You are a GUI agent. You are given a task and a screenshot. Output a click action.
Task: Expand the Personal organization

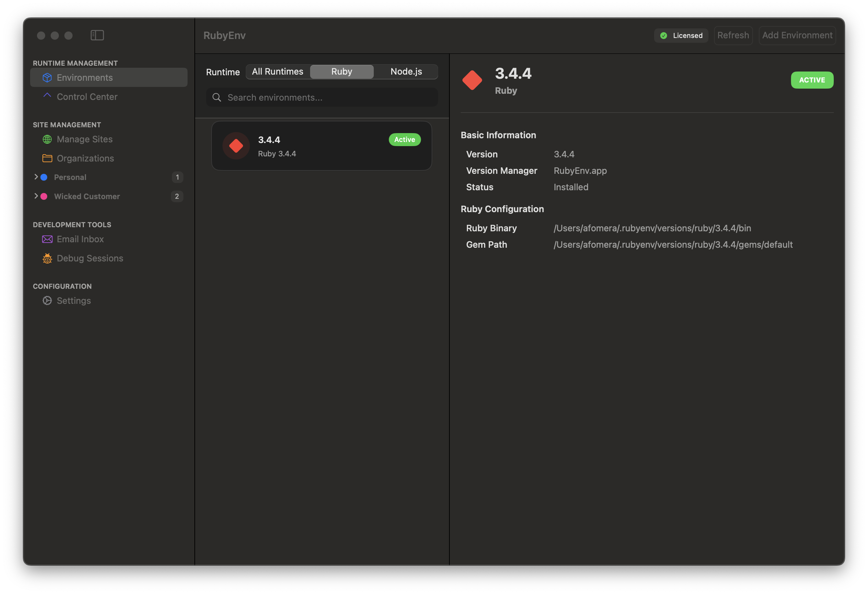click(x=36, y=177)
